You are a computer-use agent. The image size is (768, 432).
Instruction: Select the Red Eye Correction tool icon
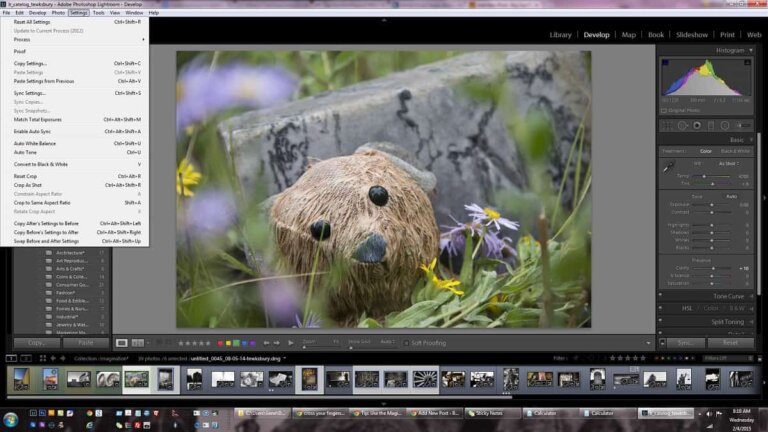point(696,125)
